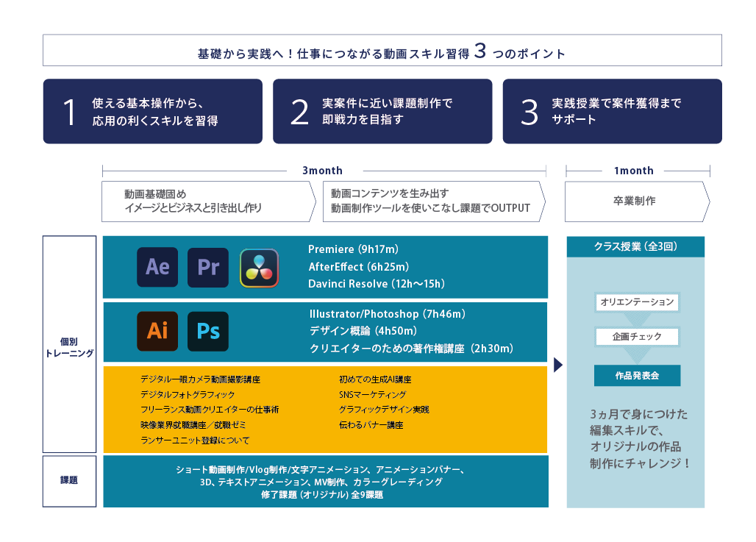Click the 企画チェック step box
The height and width of the screenshot is (542, 756).
click(637, 337)
